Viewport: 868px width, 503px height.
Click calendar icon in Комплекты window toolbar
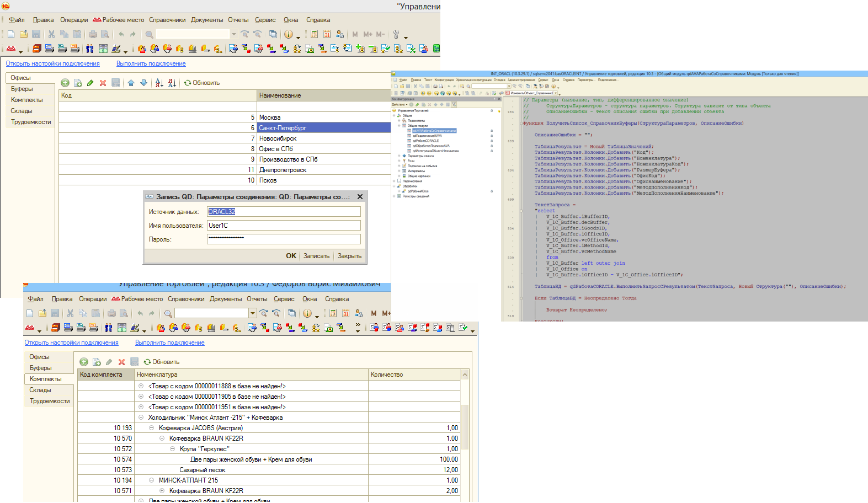[345, 313]
